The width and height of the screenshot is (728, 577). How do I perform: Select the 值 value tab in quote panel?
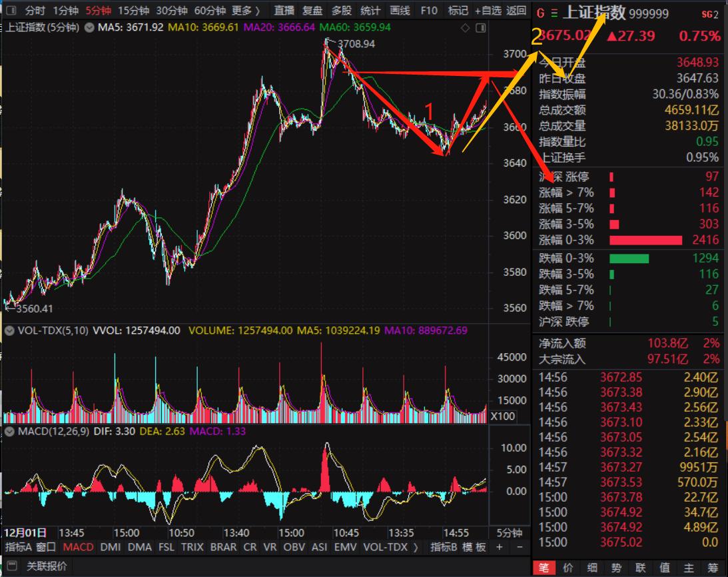click(665, 568)
